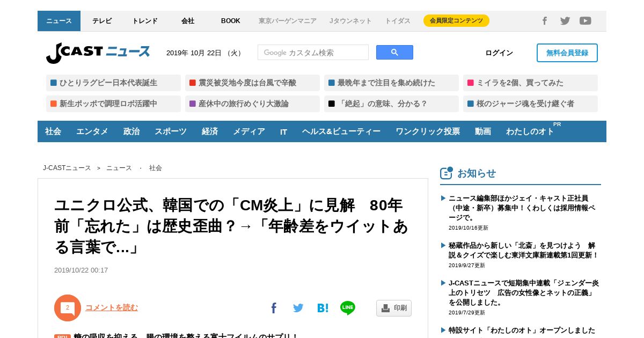Open the スポーツ category menu

pyautogui.click(x=171, y=131)
